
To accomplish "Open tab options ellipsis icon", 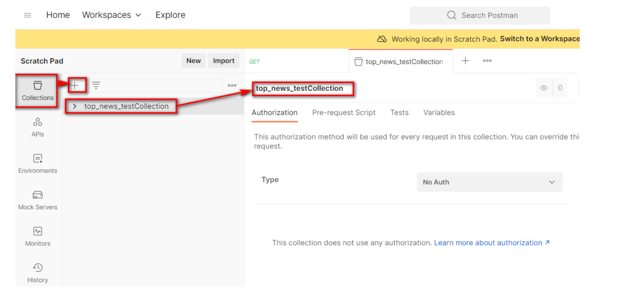I will pos(487,61).
